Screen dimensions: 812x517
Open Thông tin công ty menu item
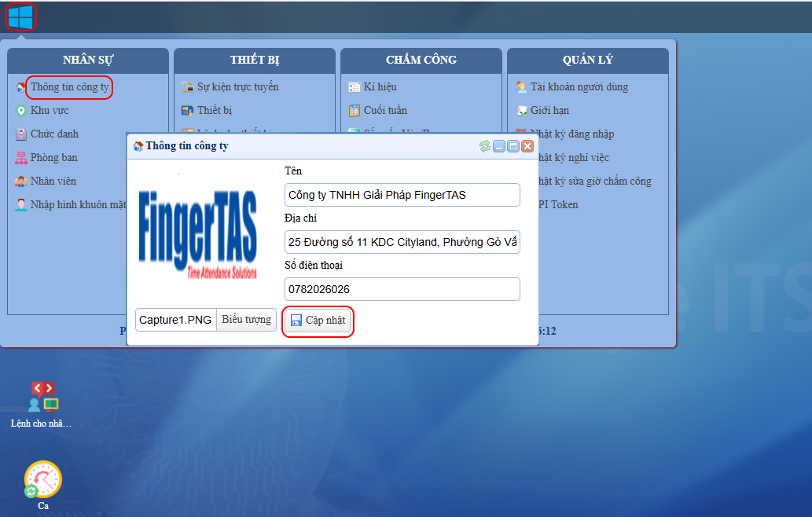click(x=69, y=86)
